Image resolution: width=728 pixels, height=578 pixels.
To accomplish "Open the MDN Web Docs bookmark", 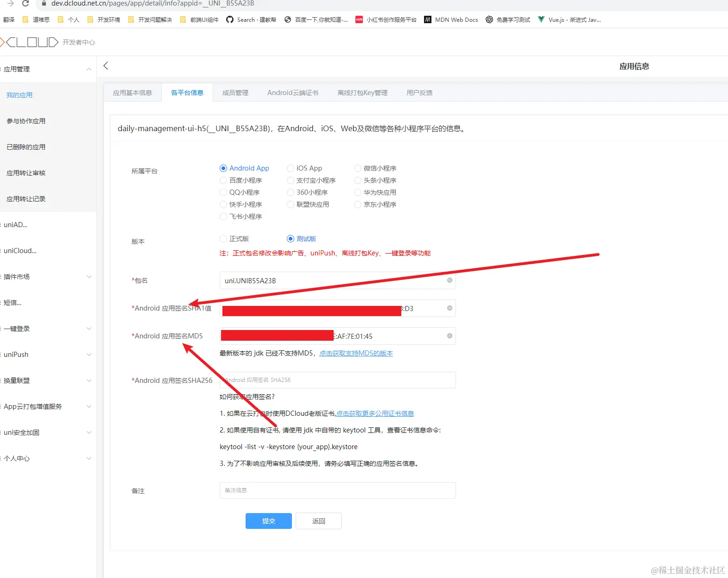I will point(451,19).
